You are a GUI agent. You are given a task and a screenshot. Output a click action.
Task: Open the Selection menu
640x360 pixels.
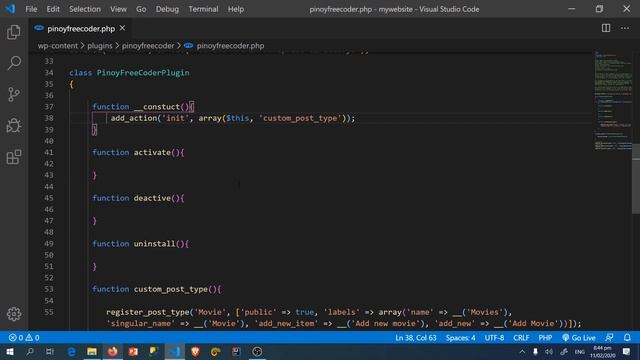(x=84, y=9)
